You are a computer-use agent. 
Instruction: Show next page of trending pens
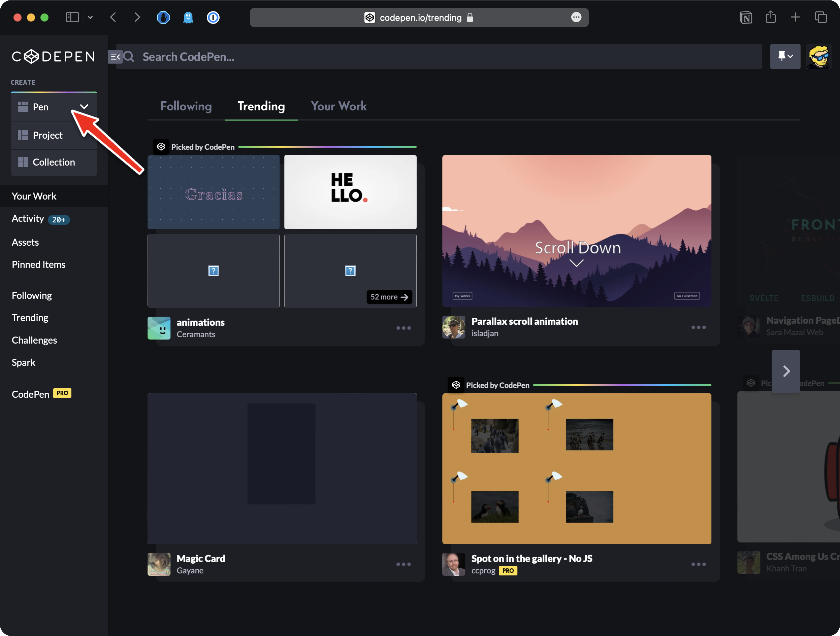[x=786, y=371]
